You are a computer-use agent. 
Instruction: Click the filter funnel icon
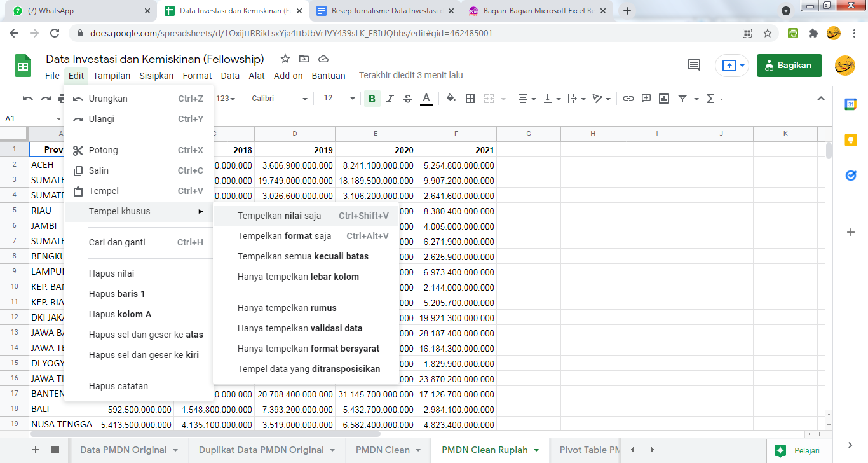coord(682,99)
